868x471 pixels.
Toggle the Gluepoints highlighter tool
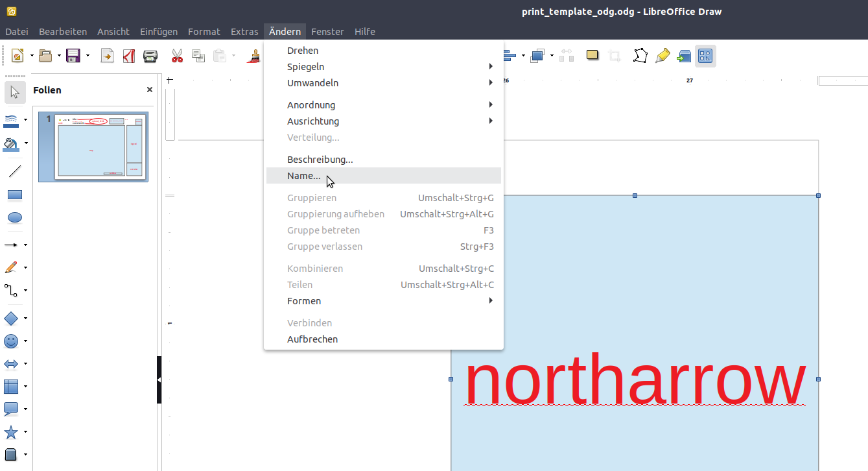(662, 56)
